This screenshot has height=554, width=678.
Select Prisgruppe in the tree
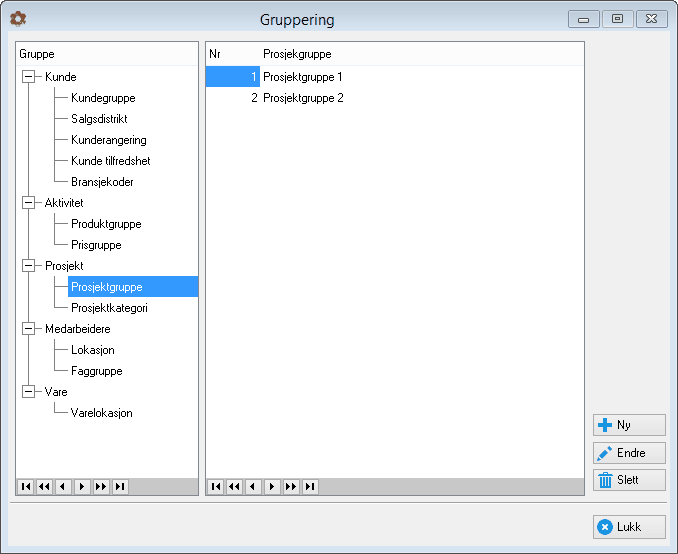(96, 245)
